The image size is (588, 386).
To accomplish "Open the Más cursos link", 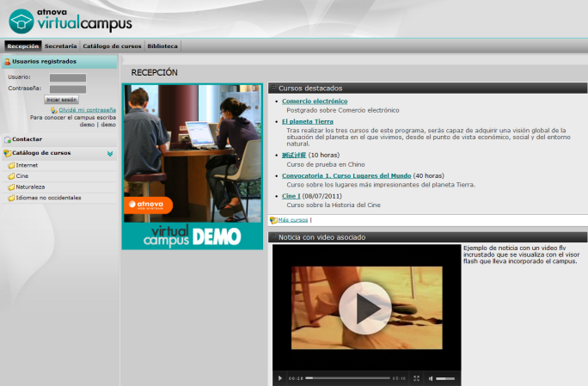I will coord(293,220).
